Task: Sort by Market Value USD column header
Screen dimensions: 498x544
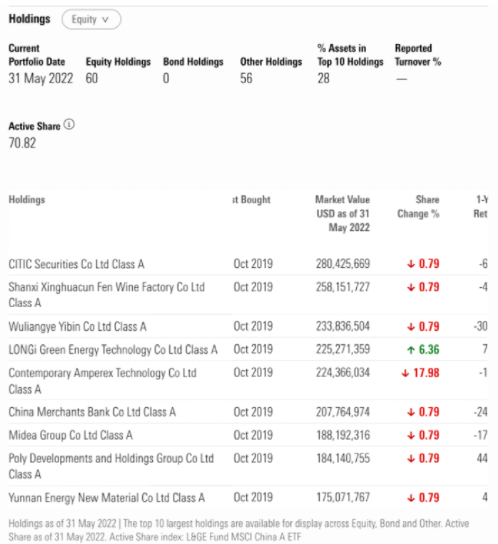Action: (x=343, y=213)
